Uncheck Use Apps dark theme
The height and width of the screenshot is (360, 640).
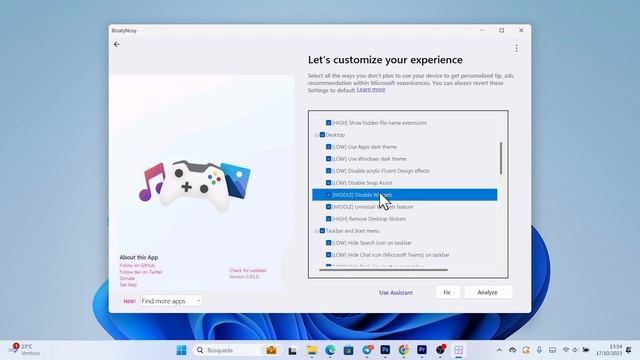(x=328, y=147)
